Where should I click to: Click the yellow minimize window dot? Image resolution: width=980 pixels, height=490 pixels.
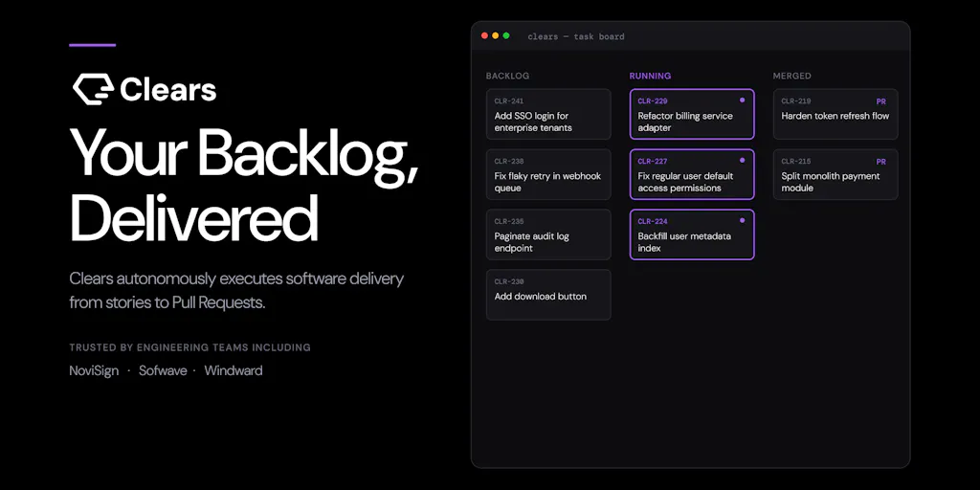(495, 35)
